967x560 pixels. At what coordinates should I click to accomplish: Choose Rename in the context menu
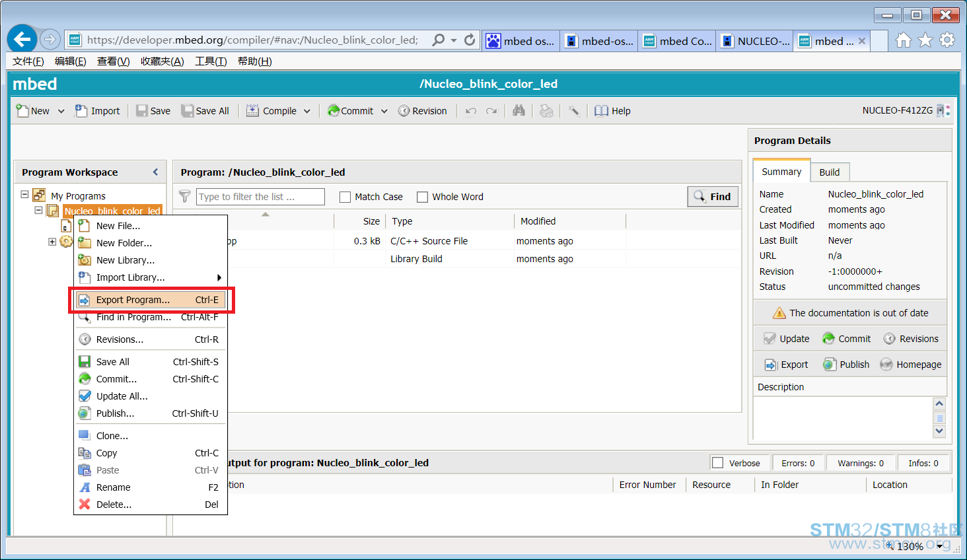(151, 487)
